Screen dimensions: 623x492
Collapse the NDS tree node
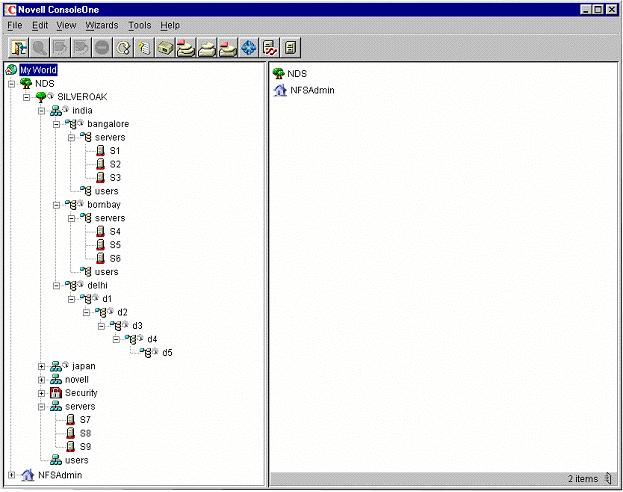[12, 84]
